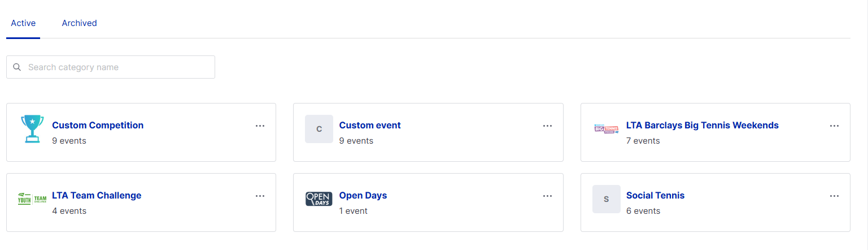Click the Social Tennis 'S' avatar icon
The width and height of the screenshot is (868, 250).
point(606,199)
